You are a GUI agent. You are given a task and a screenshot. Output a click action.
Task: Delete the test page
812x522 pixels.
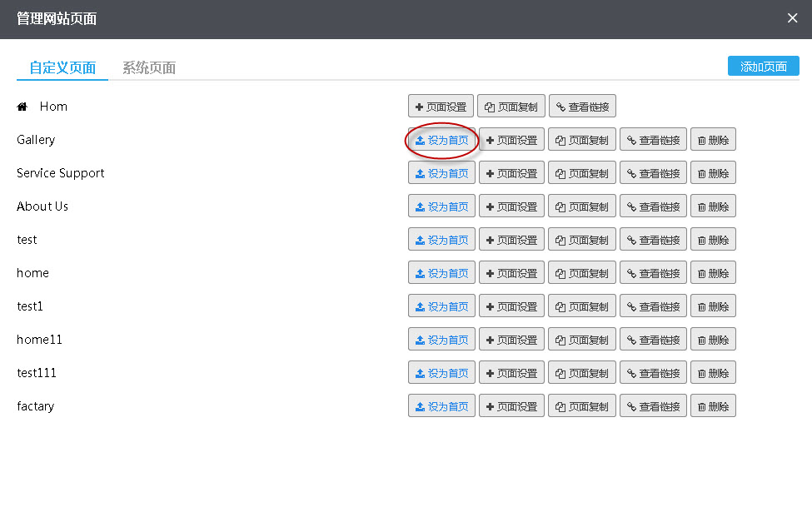tap(713, 240)
